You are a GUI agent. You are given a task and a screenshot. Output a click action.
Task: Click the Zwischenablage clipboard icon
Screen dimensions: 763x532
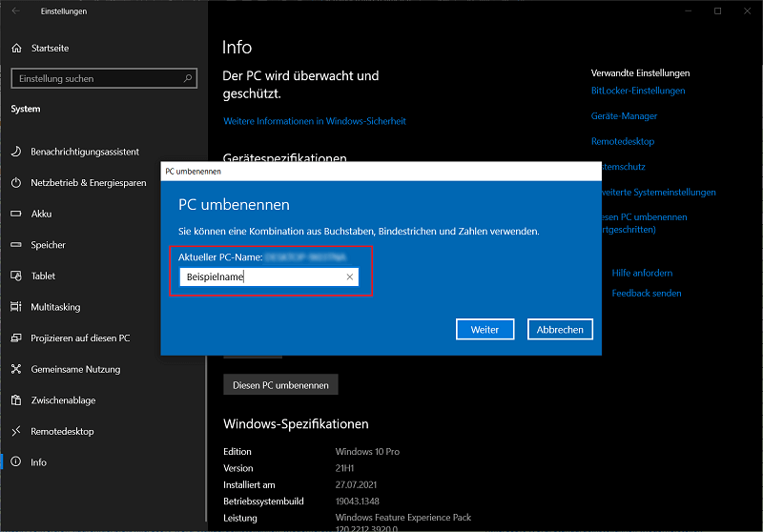coord(16,400)
